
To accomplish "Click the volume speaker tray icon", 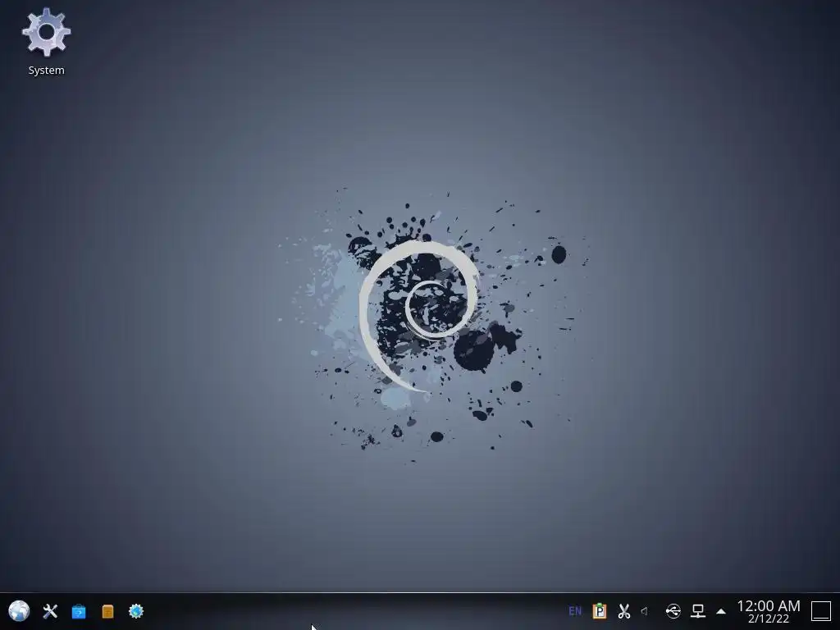I will [645, 611].
